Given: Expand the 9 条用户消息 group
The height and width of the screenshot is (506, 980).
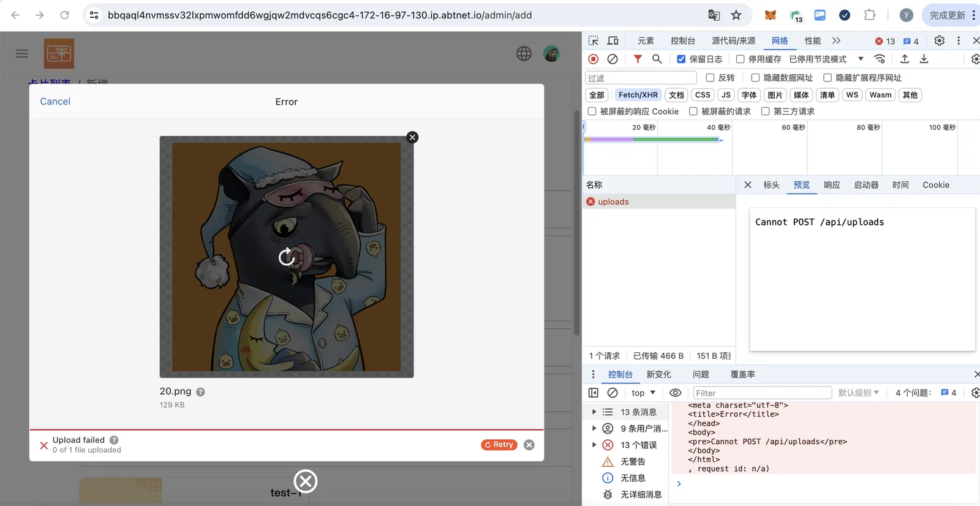Looking at the screenshot, I should [x=594, y=428].
